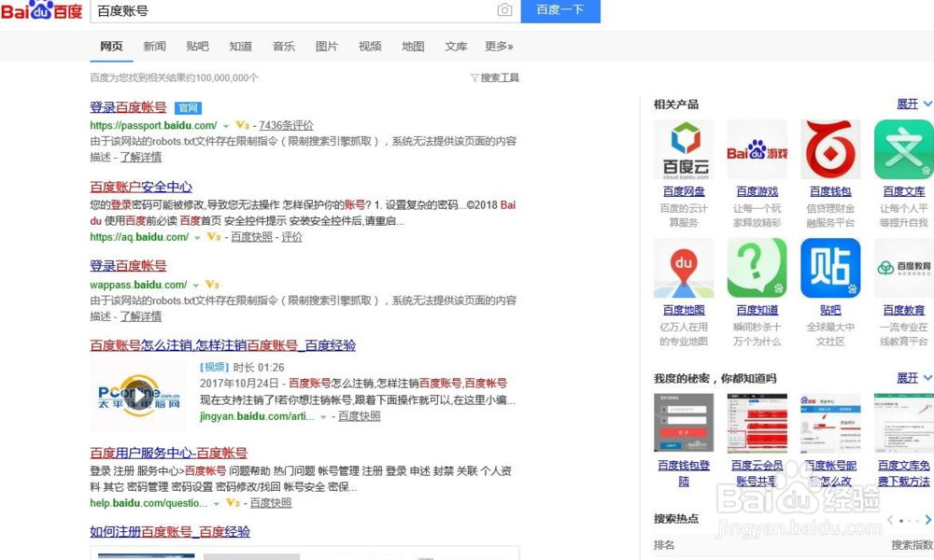
Task: Open the 百度钱包登陆 thumbnail
Action: coord(684,423)
